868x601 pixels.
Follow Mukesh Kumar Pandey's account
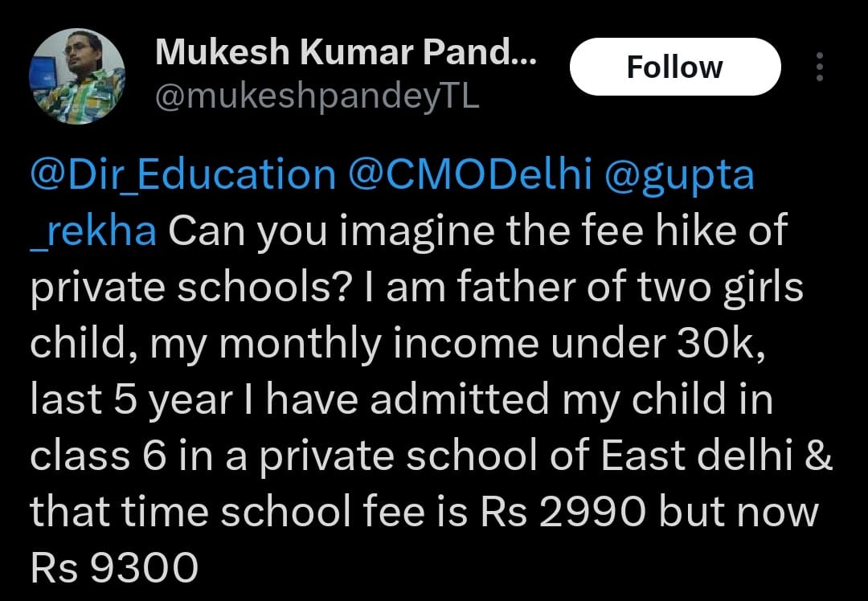click(x=675, y=67)
